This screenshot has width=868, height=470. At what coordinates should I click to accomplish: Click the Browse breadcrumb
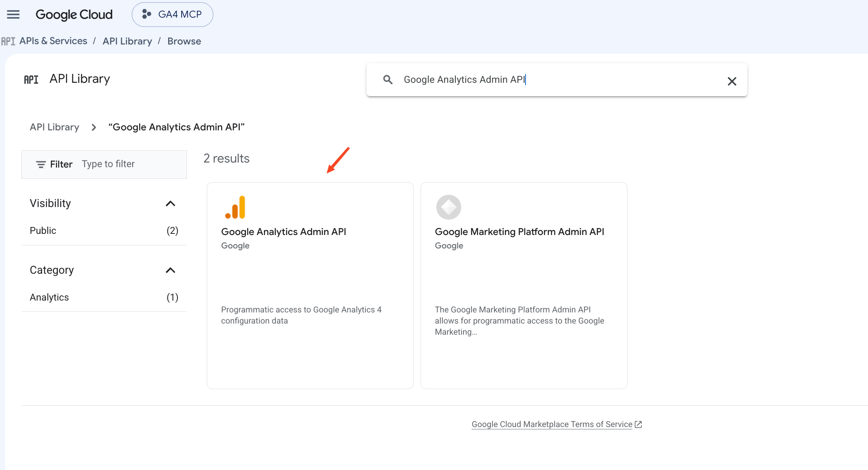tap(184, 41)
